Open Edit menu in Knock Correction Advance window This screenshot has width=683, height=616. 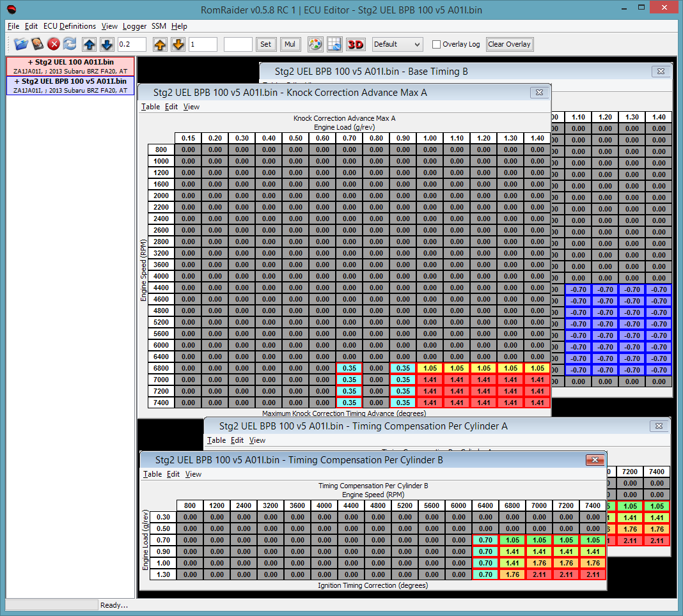click(x=171, y=107)
